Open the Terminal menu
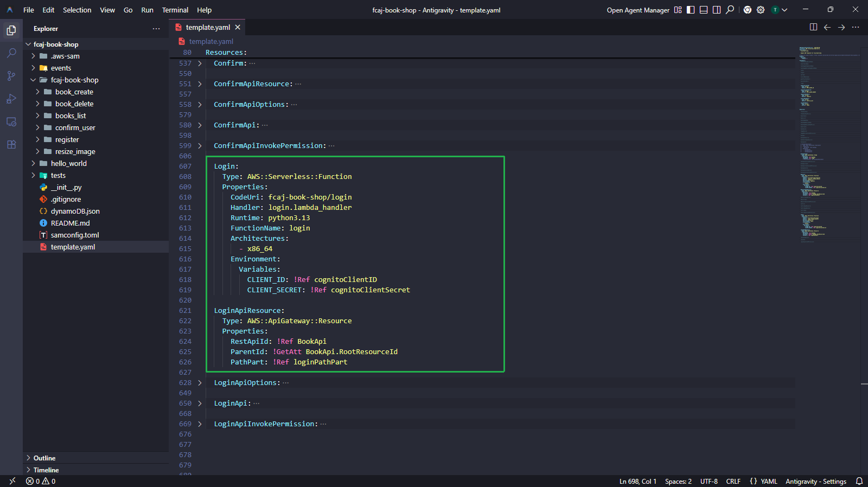Screen dimensions: 868x487 (175, 10)
